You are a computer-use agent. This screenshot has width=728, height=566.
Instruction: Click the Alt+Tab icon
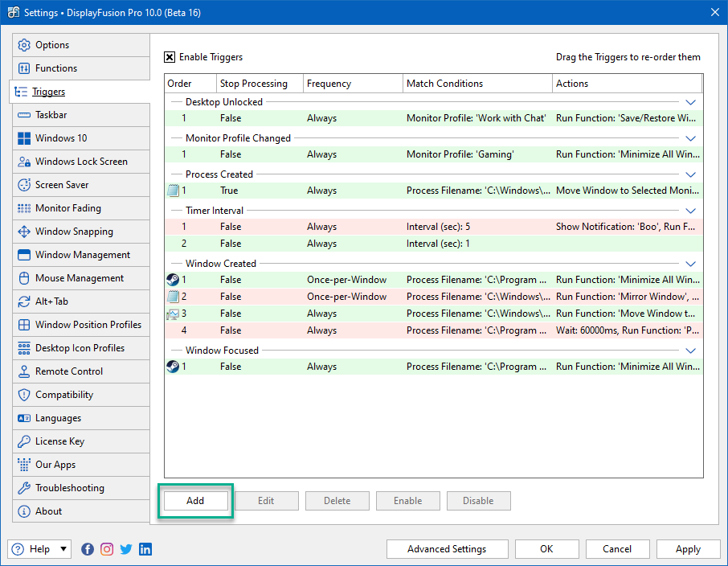[x=23, y=301]
